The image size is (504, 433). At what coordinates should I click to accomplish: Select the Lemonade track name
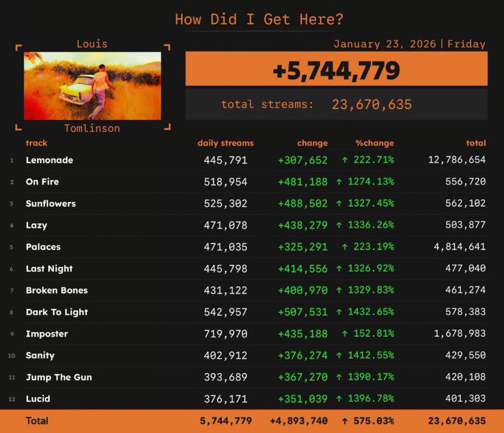[x=50, y=160]
